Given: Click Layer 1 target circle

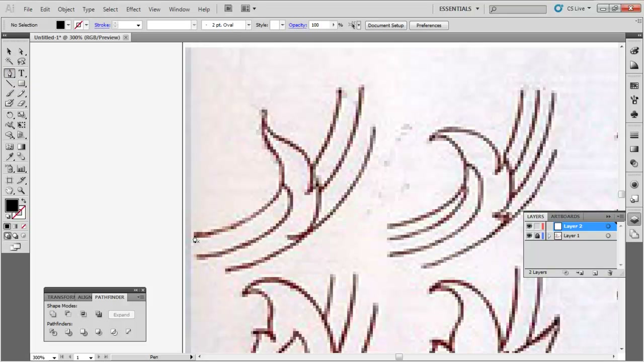Looking at the screenshot, I should [x=608, y=236].
